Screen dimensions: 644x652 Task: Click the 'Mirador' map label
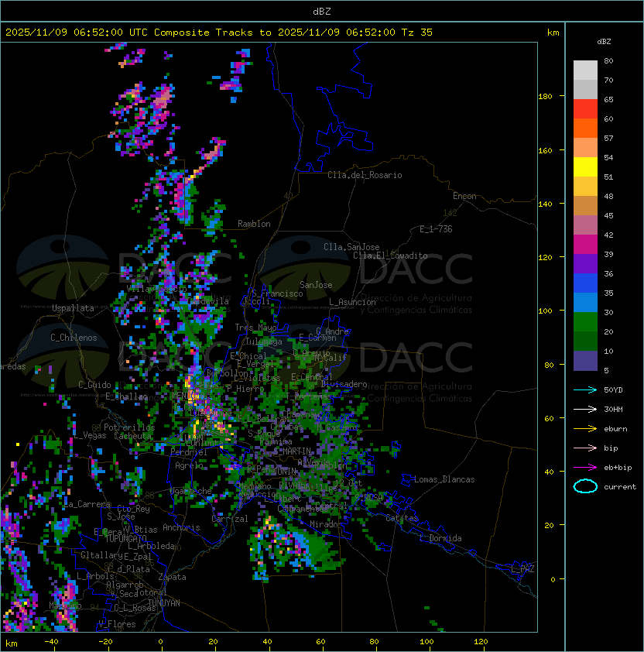pyautogui.click(x=327, y=524)
